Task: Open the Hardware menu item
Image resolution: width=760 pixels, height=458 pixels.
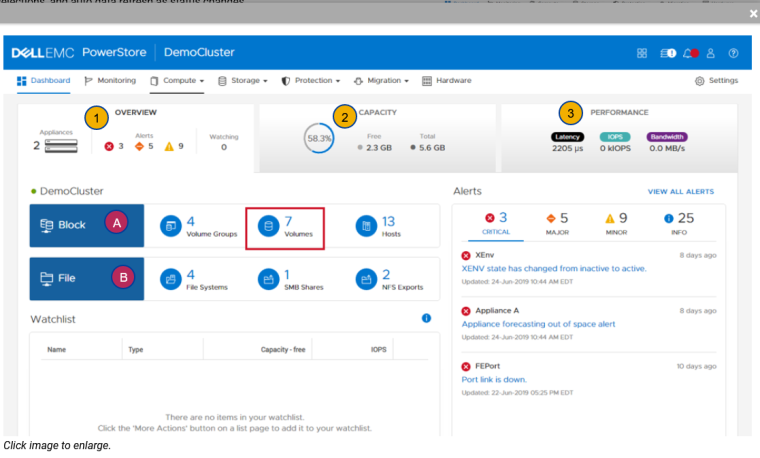Action: tap(446, 81)
